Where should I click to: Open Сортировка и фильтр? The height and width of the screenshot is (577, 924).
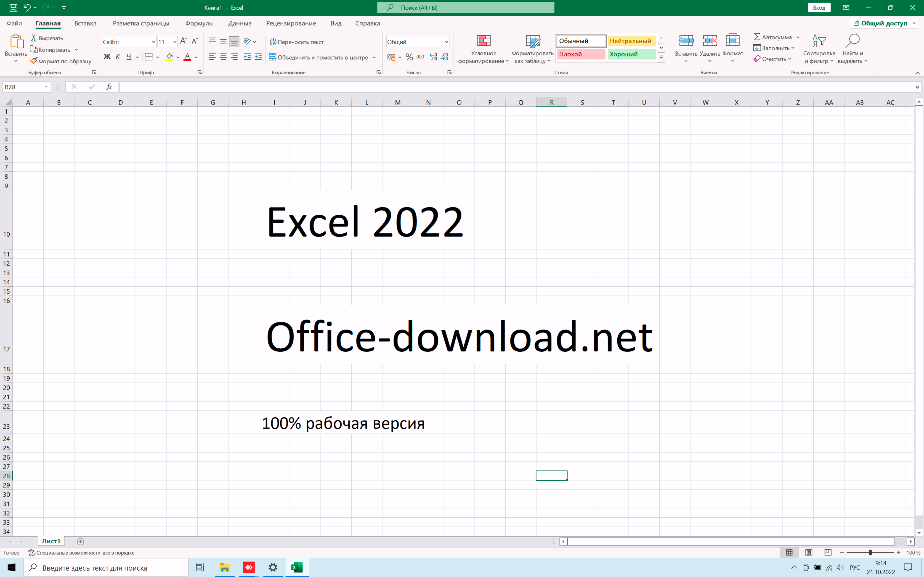coord(819,49)
